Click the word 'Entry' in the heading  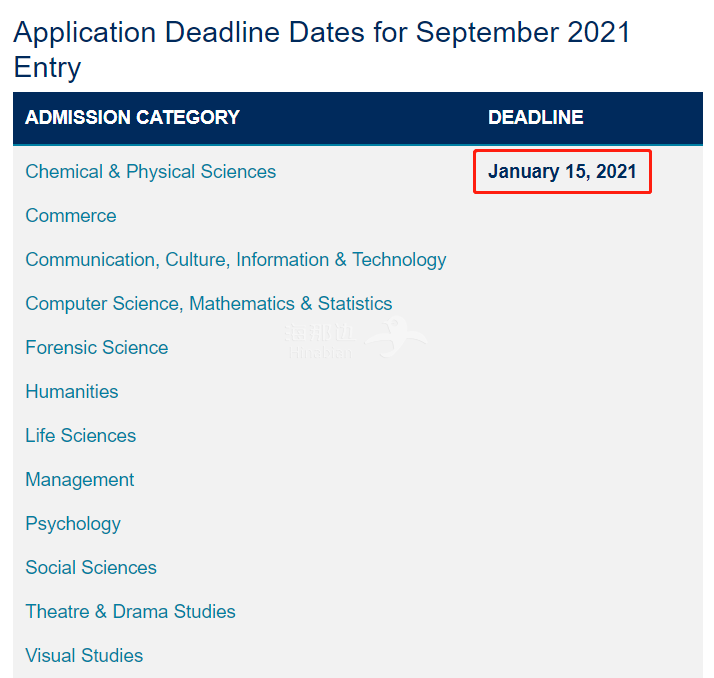point(47,68)
